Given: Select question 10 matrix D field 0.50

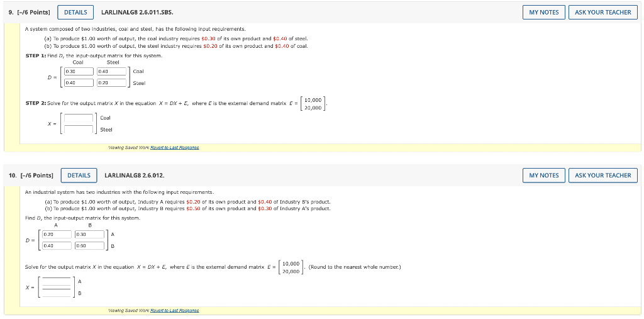Looking at the screenshot, I should 89,246.
